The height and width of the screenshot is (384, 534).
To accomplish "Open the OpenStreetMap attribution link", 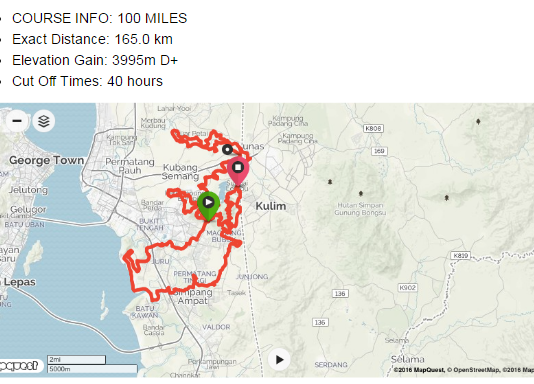I will [474, 370].
